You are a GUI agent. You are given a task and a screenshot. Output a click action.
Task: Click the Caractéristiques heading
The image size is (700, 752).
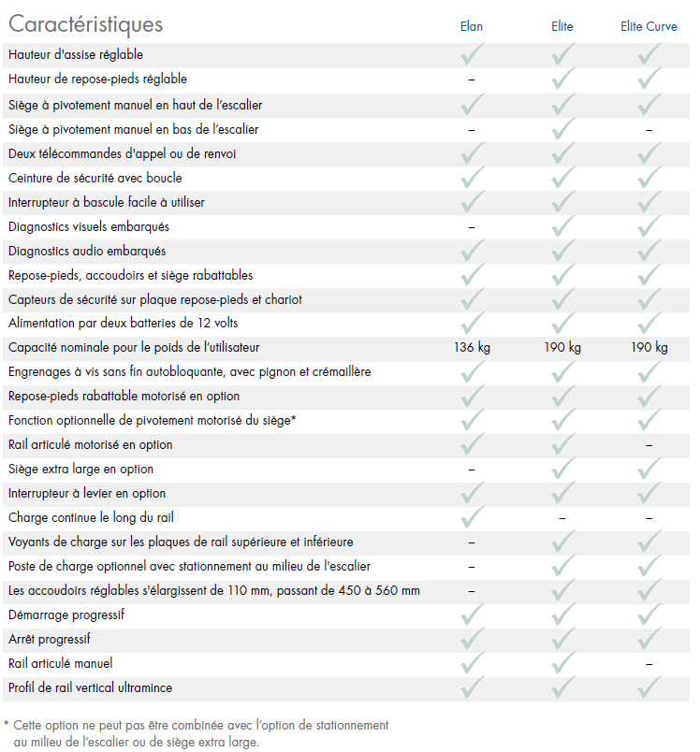click(x=86, y=24)
